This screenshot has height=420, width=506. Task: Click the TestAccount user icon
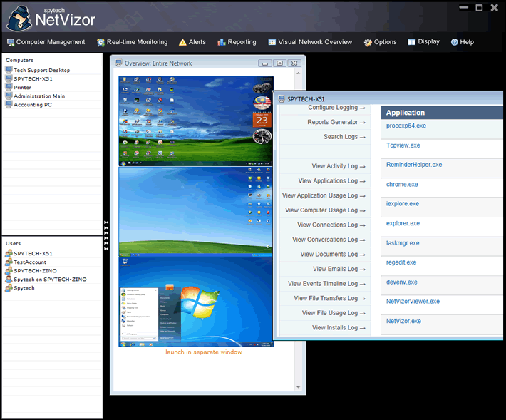pyautogui.click(x=9, y=262)
